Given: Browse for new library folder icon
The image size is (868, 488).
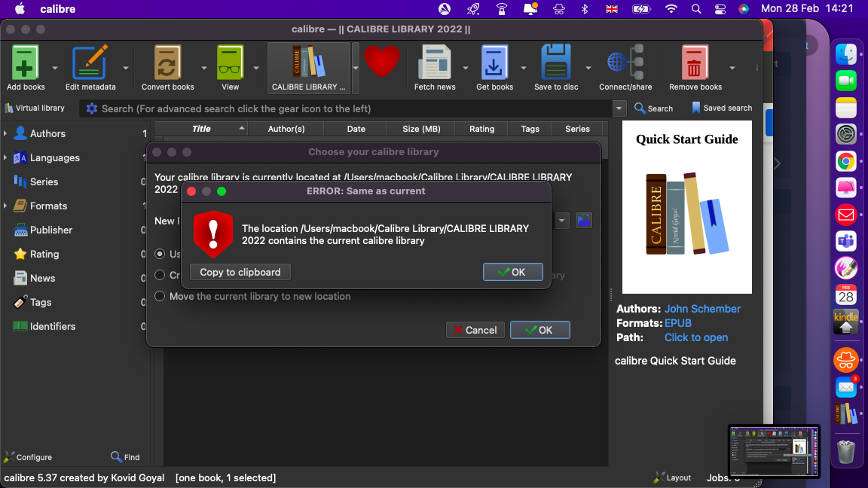Looking at the screenshot, I should pyautogui.click(x=583, y=220).
